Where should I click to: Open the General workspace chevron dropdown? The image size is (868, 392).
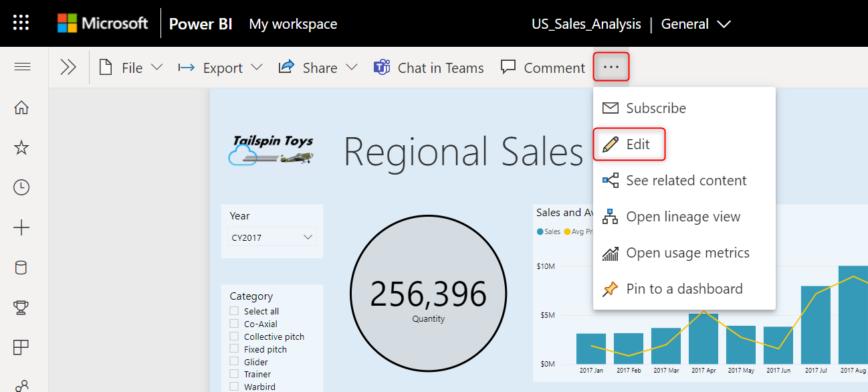(725, 23)
